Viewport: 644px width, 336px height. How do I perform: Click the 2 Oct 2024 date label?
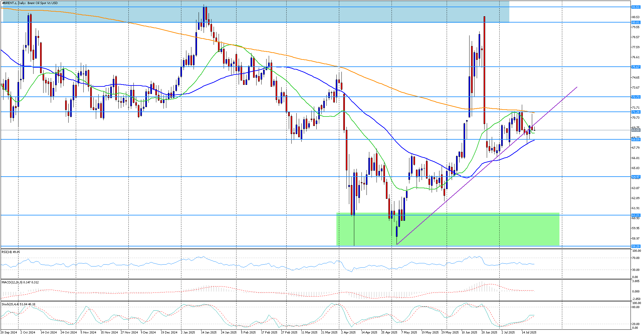(28, 332)
